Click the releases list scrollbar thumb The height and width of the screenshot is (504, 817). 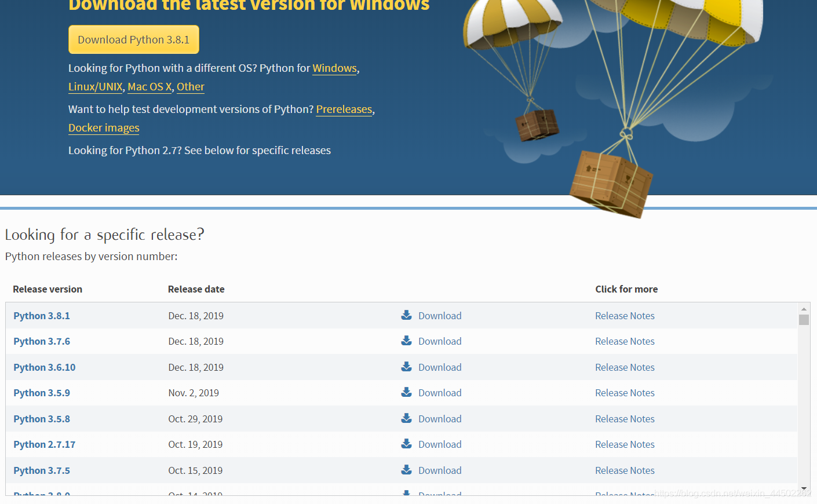point(804,320)
